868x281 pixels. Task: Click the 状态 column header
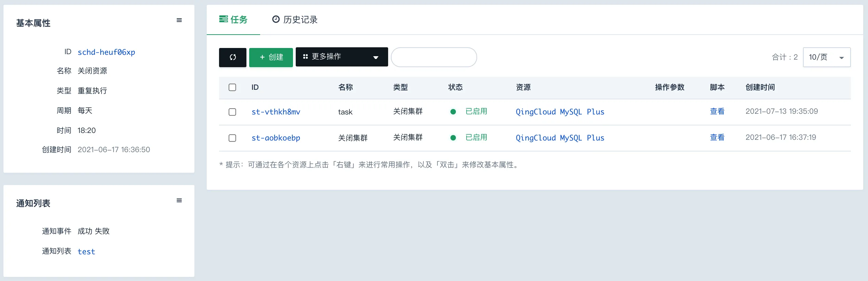pos(455,87)
